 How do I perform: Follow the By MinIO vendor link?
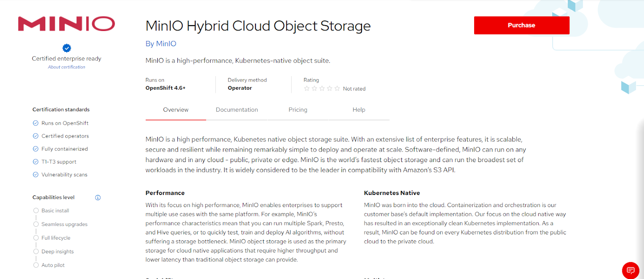point(161,44)
